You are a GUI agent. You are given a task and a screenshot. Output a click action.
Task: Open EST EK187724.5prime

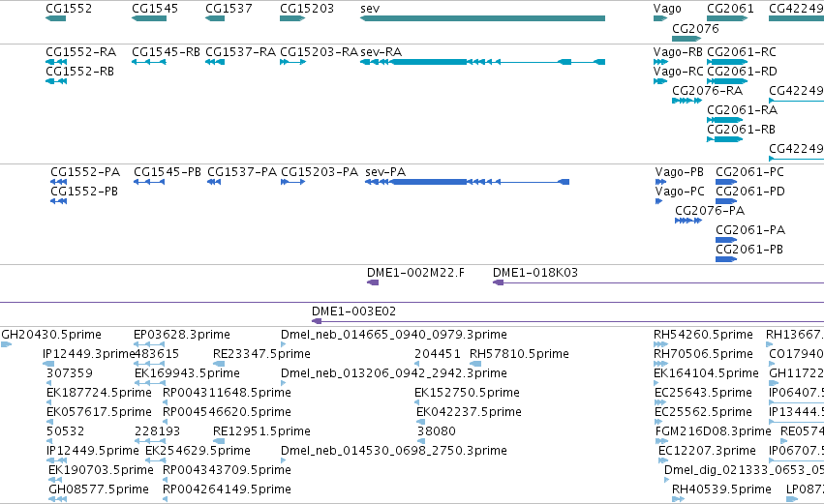click(x=99, y=393)
